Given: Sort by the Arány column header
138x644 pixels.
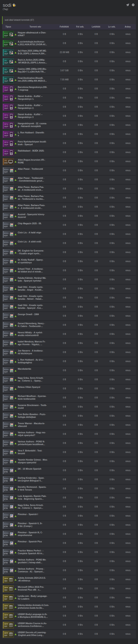Looking at the screenshot, I should coord(128,27).
